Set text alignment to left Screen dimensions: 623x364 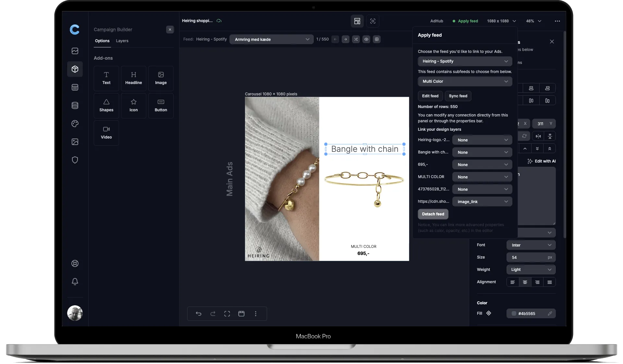(x=513, y=282)
